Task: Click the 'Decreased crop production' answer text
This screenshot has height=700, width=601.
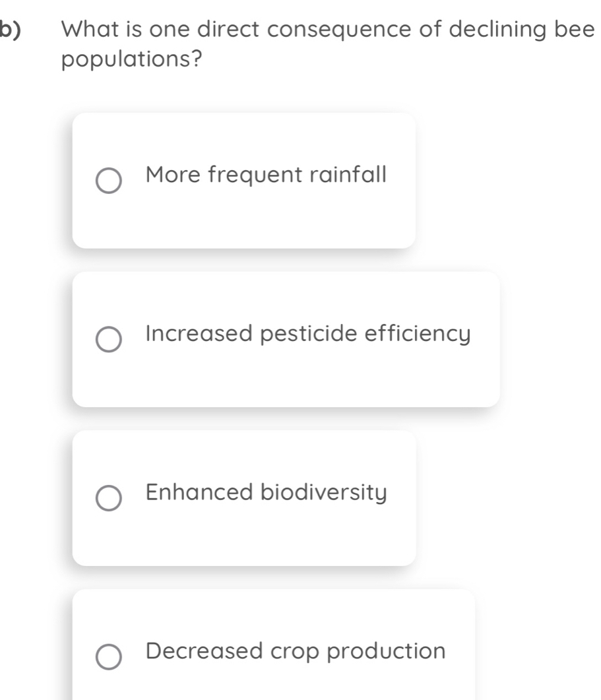Action: coord(296,651)
